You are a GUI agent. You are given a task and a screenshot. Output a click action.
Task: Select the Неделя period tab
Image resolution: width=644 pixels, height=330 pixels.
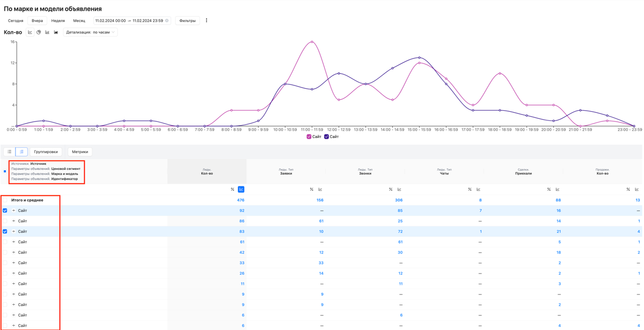tap(58, 21)
